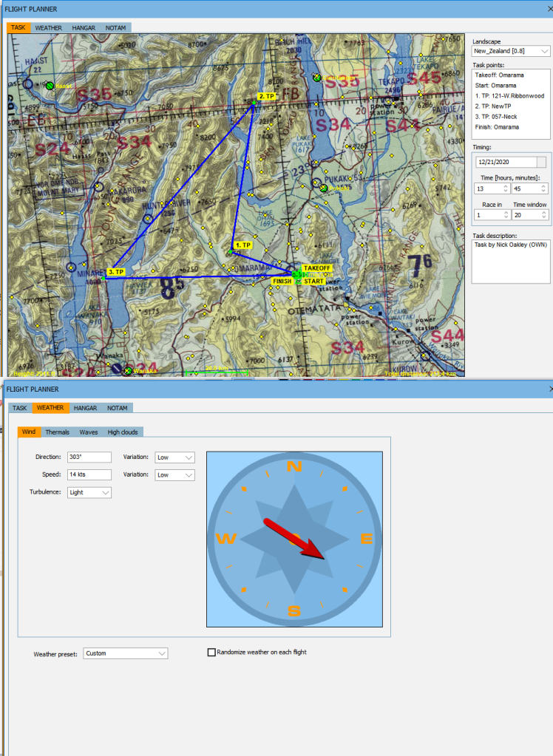553x756 pixels.
Task: Select the 3. TP turnpoint label
Action: point(116,272)
